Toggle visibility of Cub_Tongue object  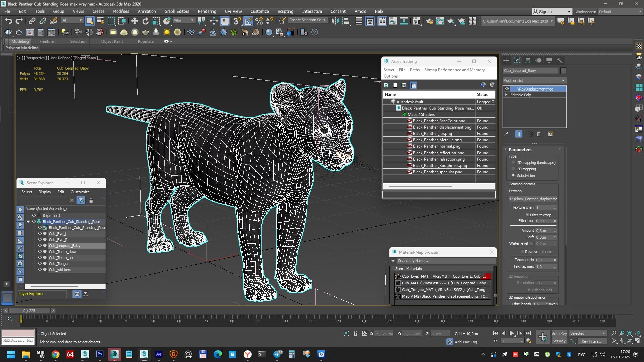coord(40,264)
